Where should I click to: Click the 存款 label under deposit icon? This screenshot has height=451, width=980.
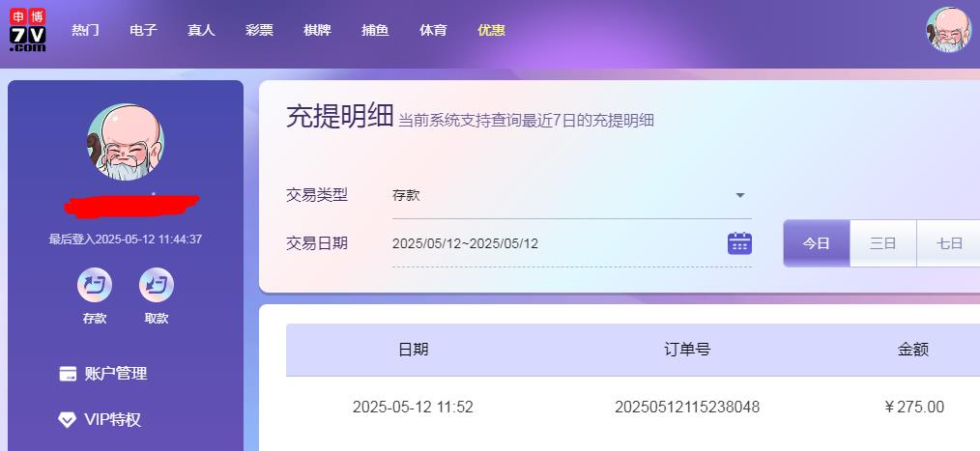pyautogui.click(x=95, y=318)
